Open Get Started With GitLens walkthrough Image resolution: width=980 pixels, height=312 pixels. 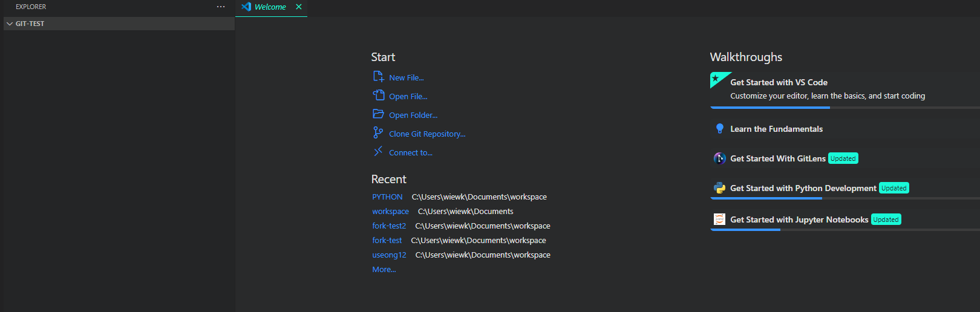pos(845,158)
